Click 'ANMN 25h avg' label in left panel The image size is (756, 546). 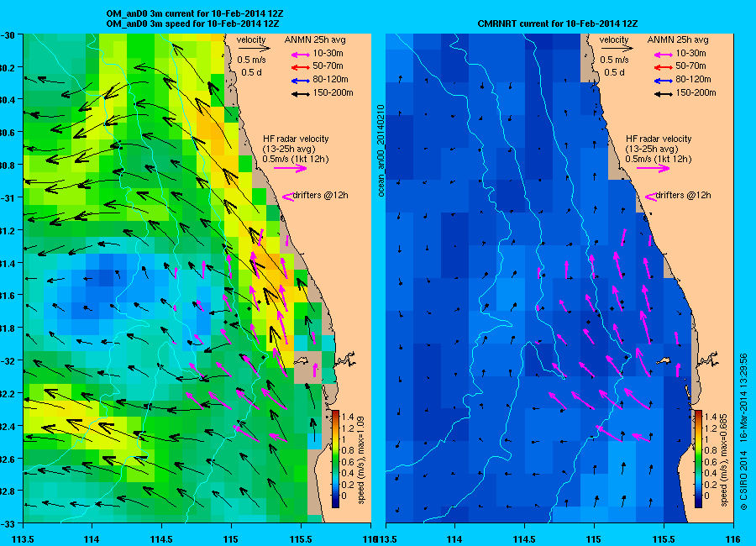315,40
